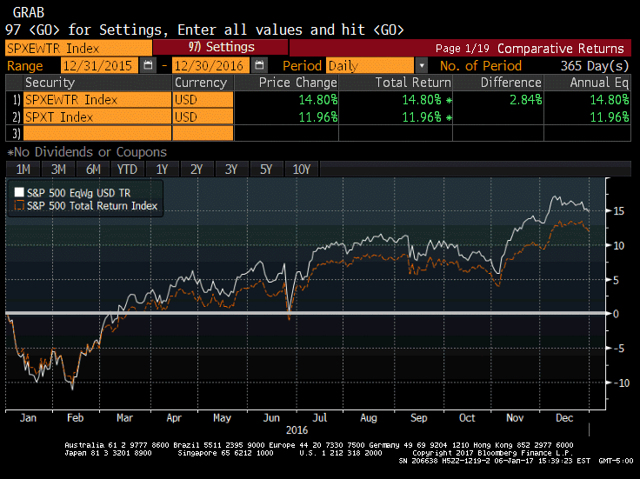640x479 pixels.
Task: Select the 3Y range tab
Action: point(231,169)
